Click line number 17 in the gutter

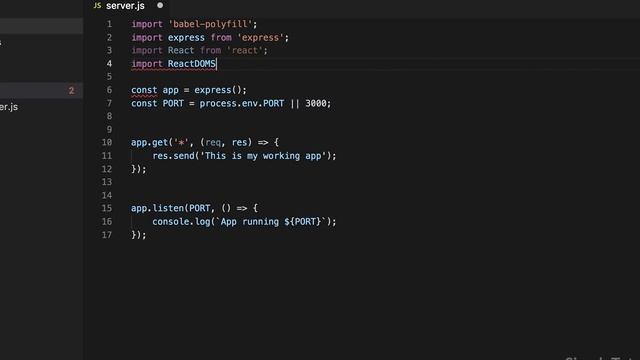click(x=107, y=235)
